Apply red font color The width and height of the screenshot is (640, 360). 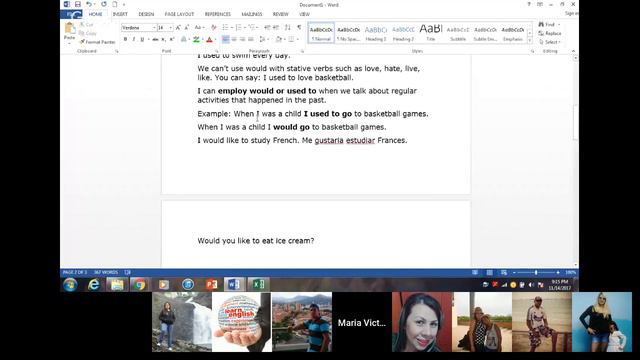coord(209,39)
